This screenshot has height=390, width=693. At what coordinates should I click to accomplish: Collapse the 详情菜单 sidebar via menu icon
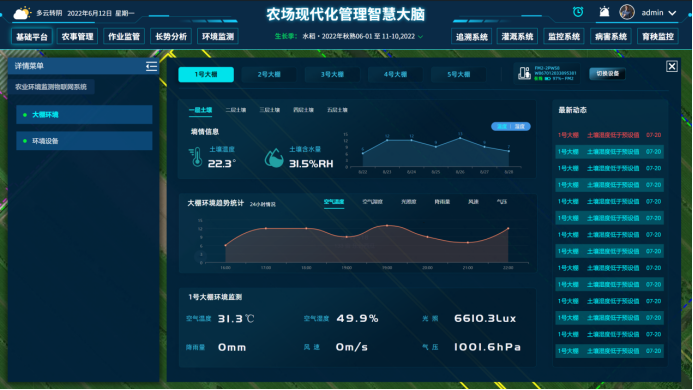tap(151, 66)
